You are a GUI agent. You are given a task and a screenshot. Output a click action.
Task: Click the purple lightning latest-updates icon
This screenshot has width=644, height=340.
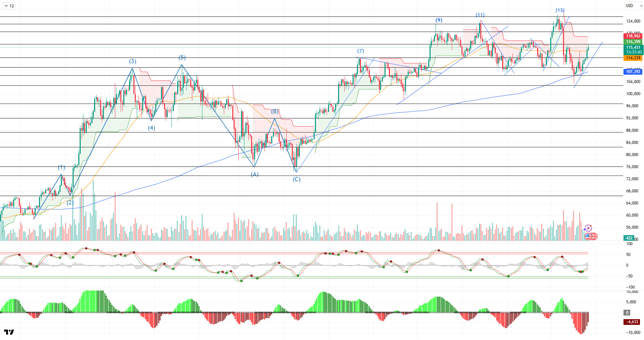point(588,228)
